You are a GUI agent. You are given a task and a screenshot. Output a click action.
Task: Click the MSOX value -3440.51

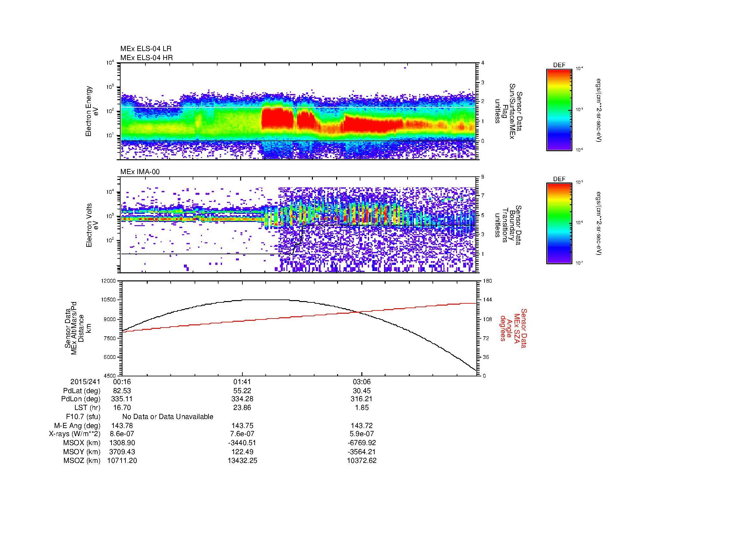click(x=242, y=443)
